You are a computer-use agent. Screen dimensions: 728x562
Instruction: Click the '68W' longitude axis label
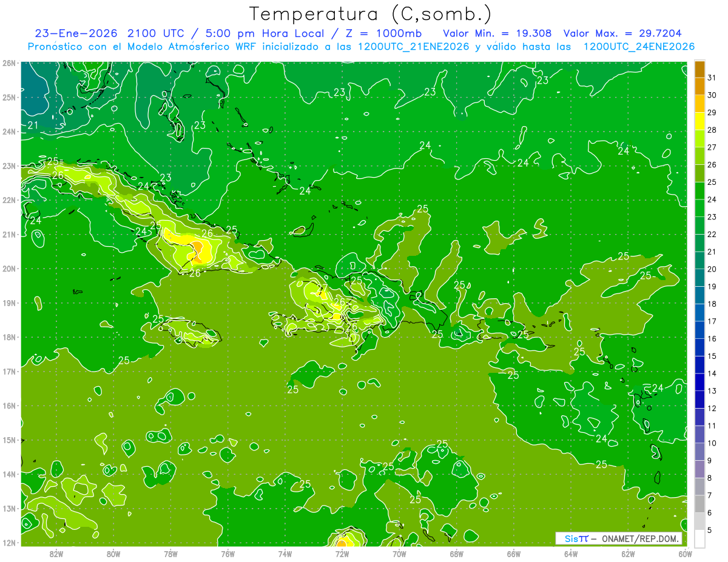pos(457,554)
